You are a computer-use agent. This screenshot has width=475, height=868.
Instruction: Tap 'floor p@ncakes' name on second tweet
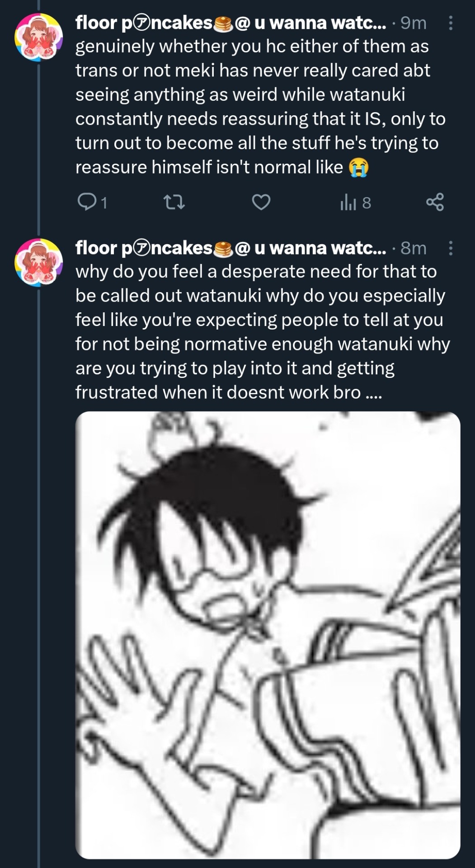144,248
